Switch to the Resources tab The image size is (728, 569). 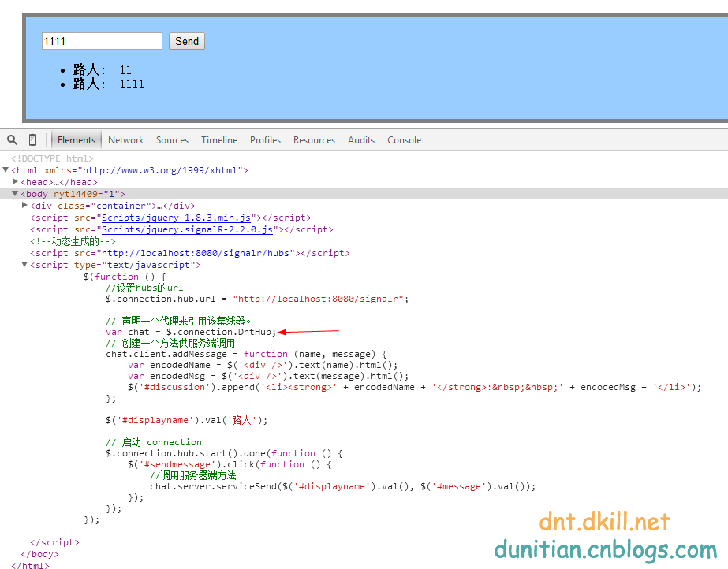point(315,140)
